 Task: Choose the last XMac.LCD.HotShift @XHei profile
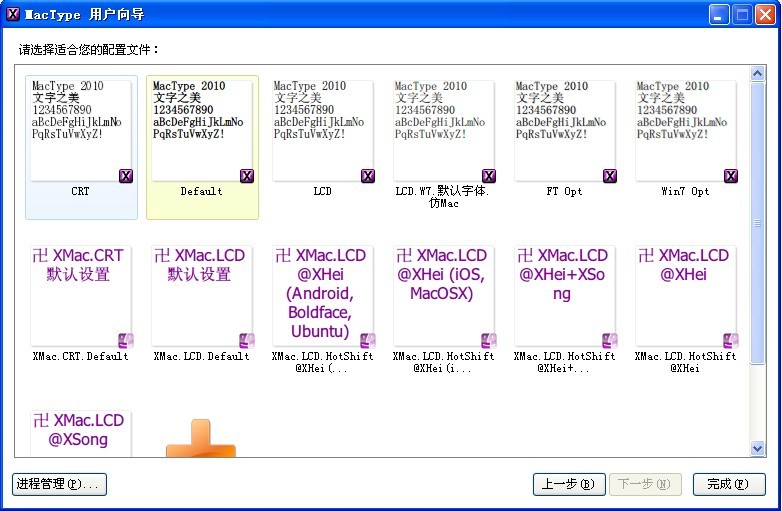pos(686,296)
